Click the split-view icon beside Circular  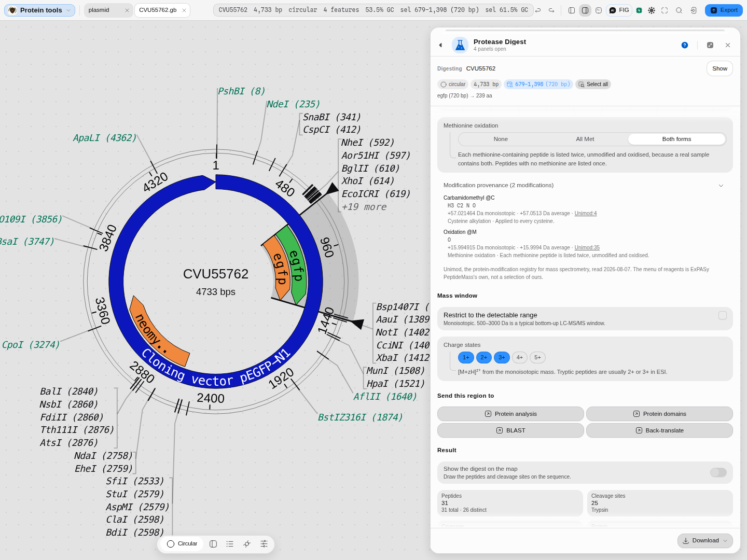pos(213,544)
